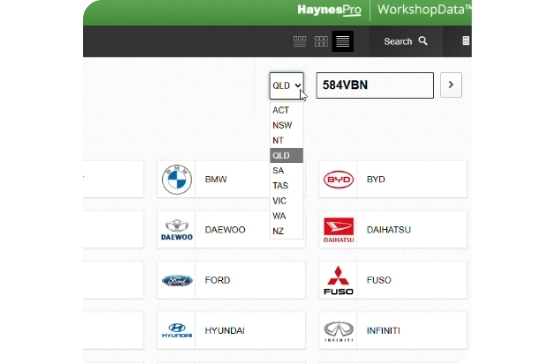The image size is (544, 364).
Task: Open the FUSO make card
Action: pyautogui.click(x=393, y=280)
